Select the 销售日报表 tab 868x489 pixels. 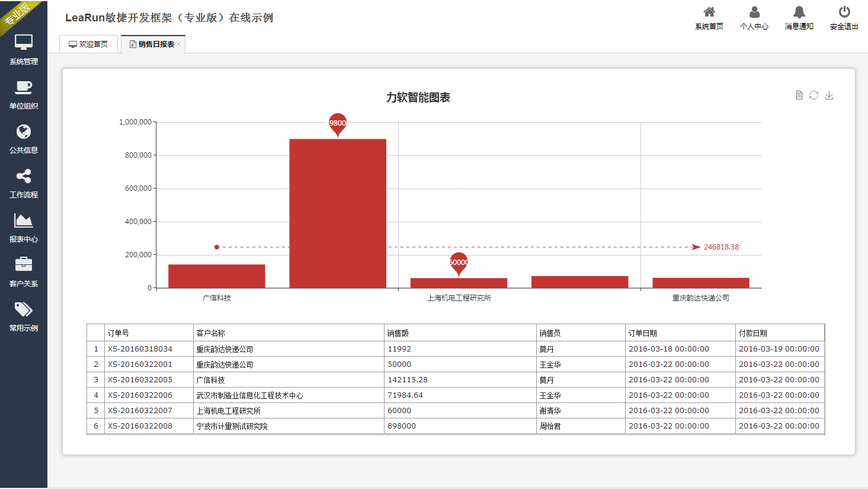153,44
